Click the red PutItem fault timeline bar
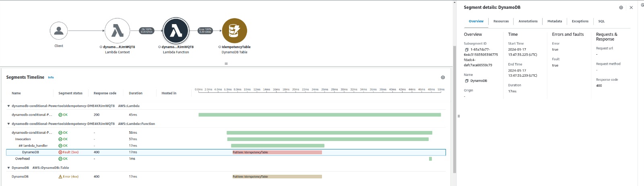The width and height of the screenshot is (644, 186). 277,152
